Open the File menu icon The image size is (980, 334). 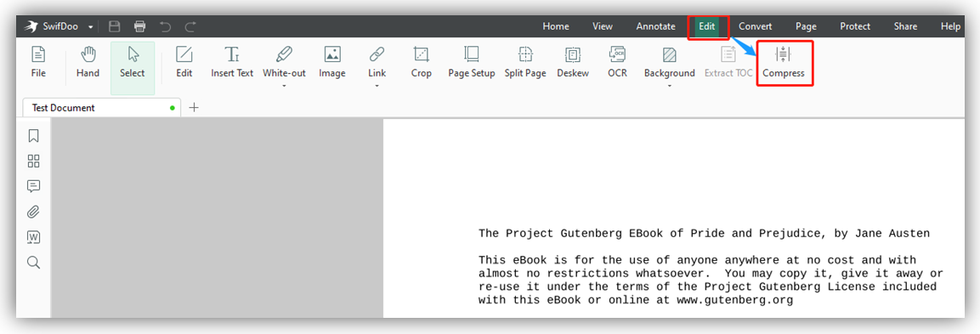tap(38, 62)
